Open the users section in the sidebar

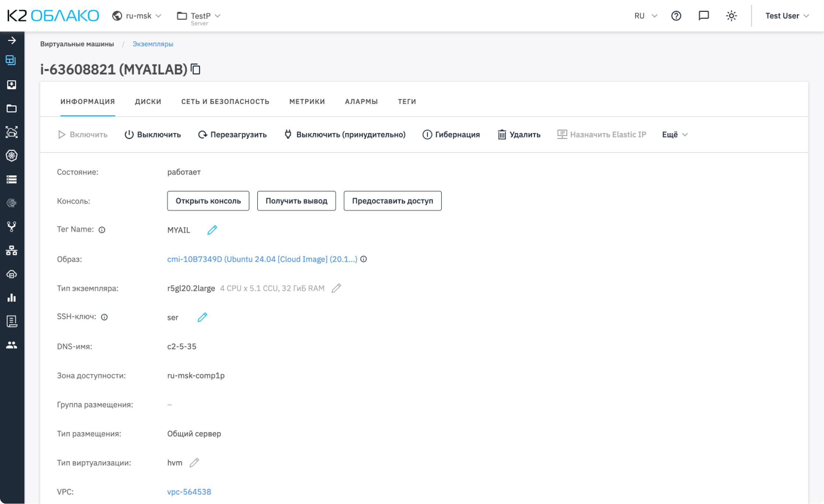[x=12, y=345]
